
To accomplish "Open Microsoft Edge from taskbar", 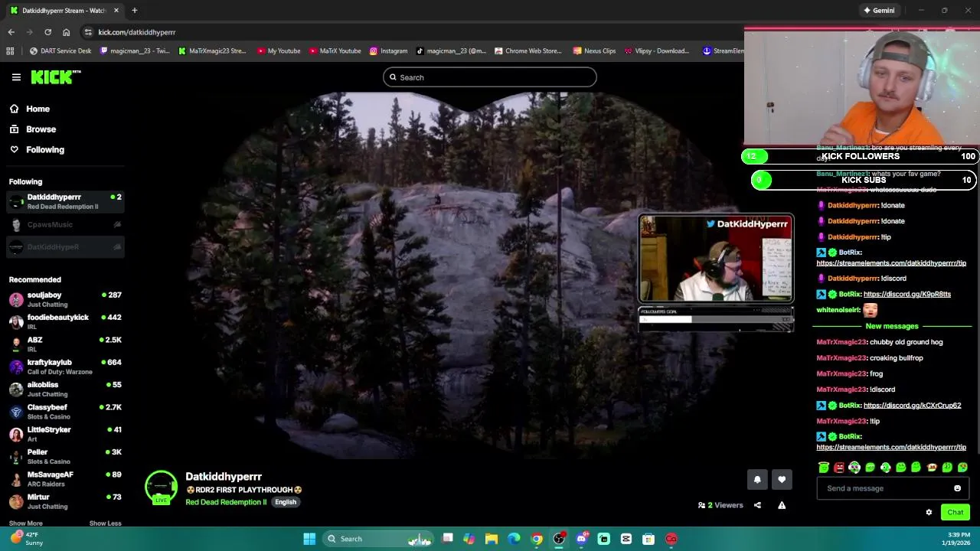I will pyautogui.click(x=514, y=539).
